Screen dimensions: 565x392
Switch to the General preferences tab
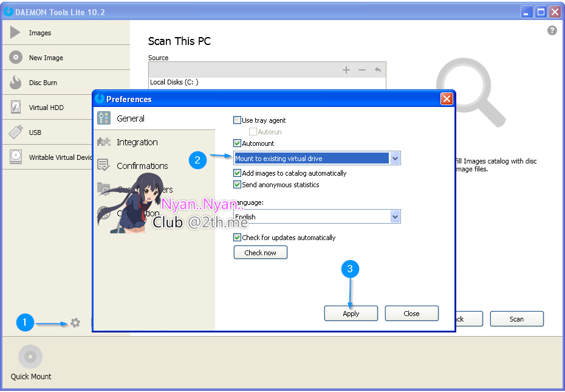point(154,119)
